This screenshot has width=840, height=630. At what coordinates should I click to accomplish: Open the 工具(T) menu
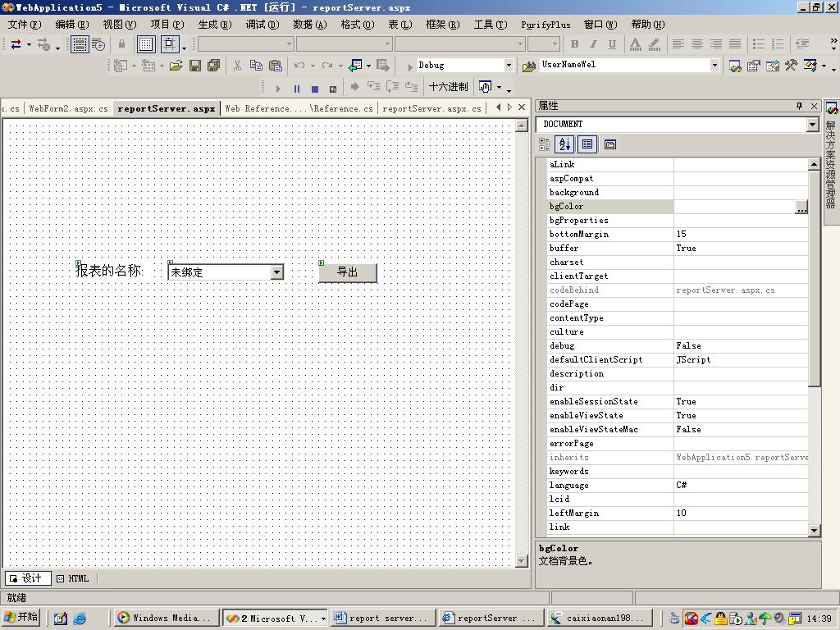coord(491,25)
